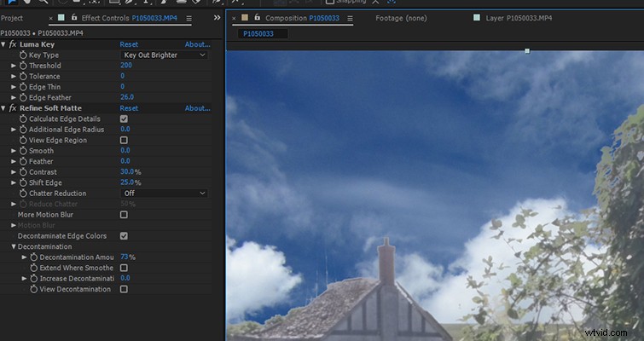Screen dimensions: 644x341
Task: Toggle the Additional Edge Radius stopwatch
Action: 23,130
